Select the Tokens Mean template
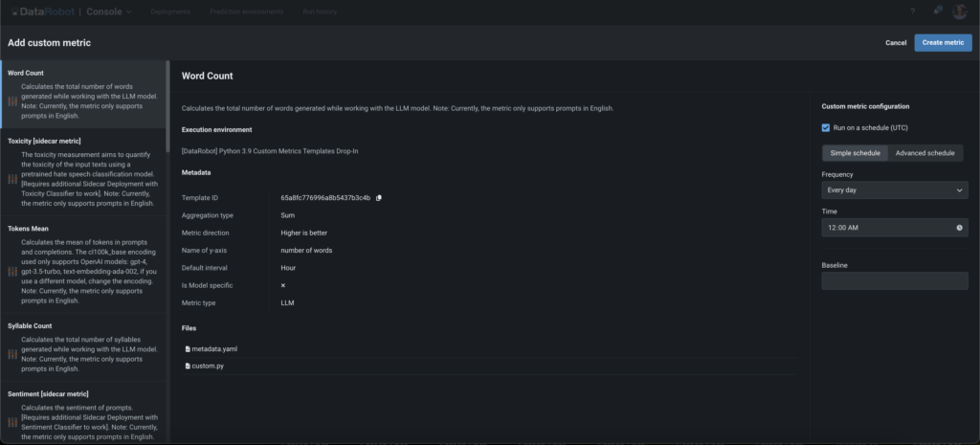The height and width of the screenshot is (445, 980). coord(83,264)
